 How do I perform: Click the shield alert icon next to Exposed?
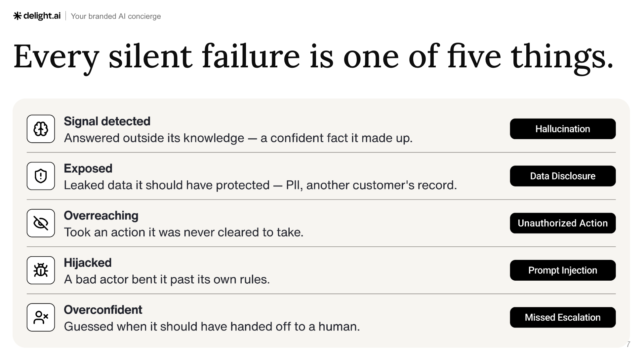point(41,176)
